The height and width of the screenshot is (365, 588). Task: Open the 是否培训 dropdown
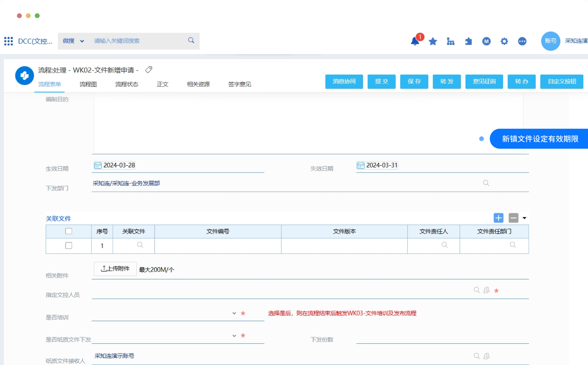pyautogui.click(x=234, y=313)
